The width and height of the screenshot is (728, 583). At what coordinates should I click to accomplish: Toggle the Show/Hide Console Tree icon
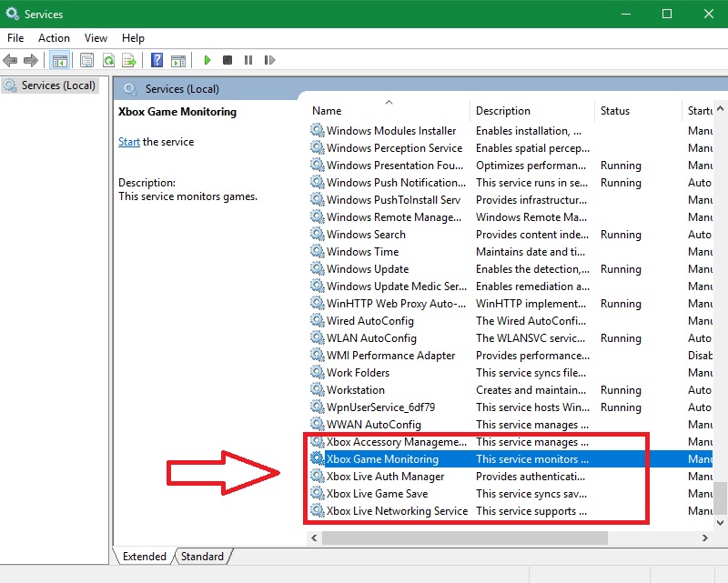tap(60, 60)
